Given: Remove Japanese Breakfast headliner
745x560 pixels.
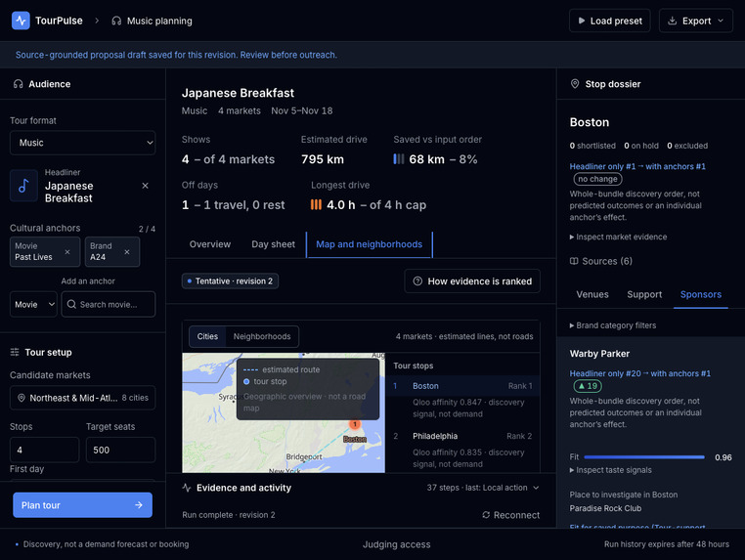Looking at the screenshot, I should pos(146,186).
